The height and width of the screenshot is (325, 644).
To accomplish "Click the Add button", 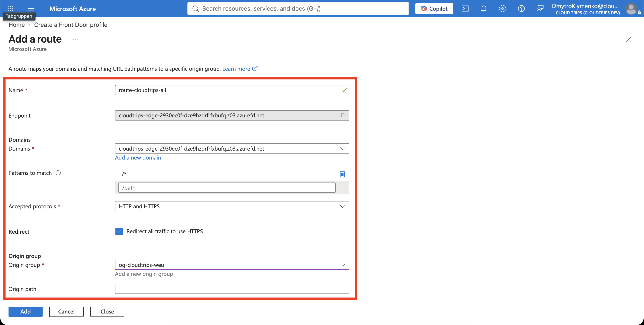I will [26, 312].
